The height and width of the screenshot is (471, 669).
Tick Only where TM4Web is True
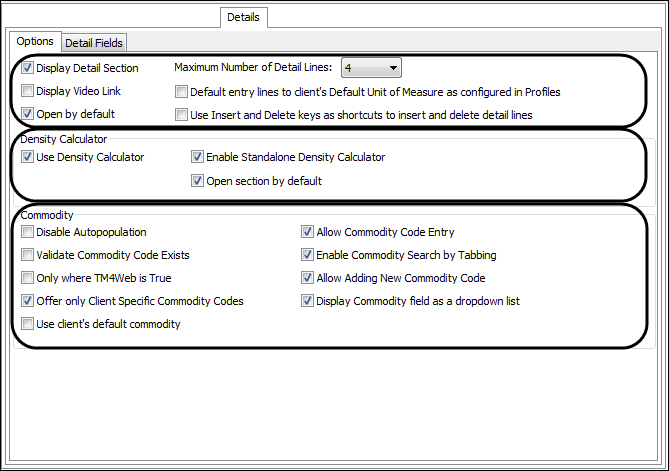point(27,278)
